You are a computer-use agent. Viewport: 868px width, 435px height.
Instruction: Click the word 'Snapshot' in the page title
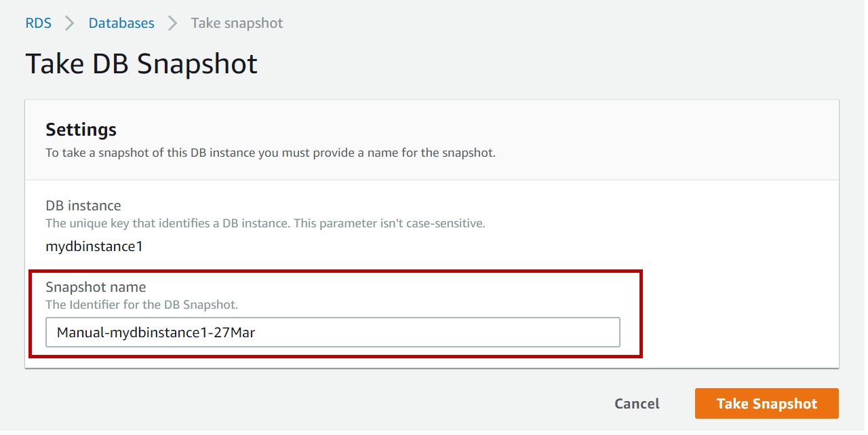tap(197, 64)
